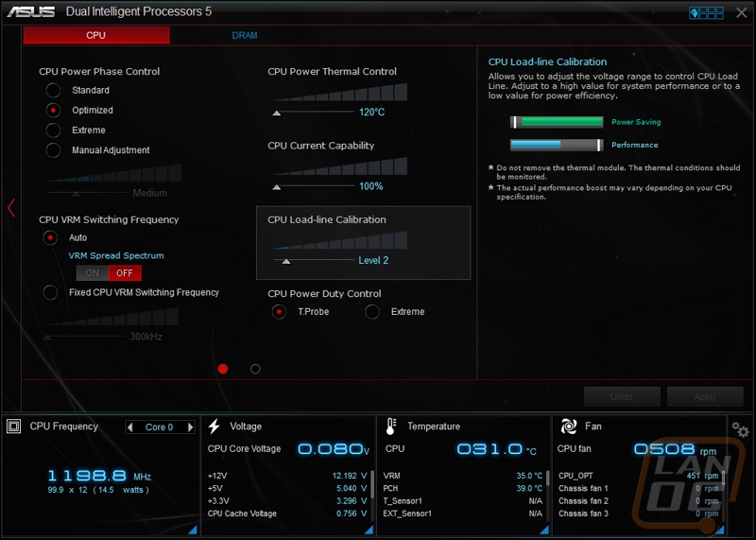Switch to the CPU tab

[x=96, y=35]
